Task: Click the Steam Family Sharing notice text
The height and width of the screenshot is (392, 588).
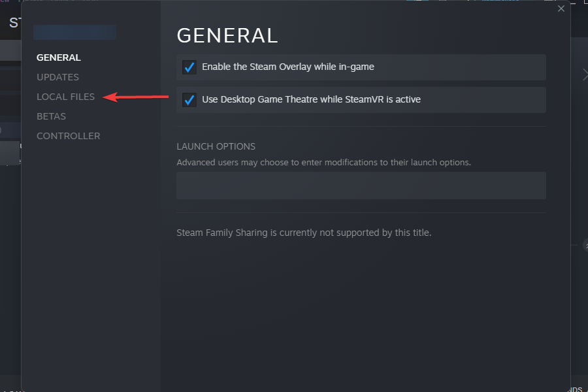Action: click(304, 233)
